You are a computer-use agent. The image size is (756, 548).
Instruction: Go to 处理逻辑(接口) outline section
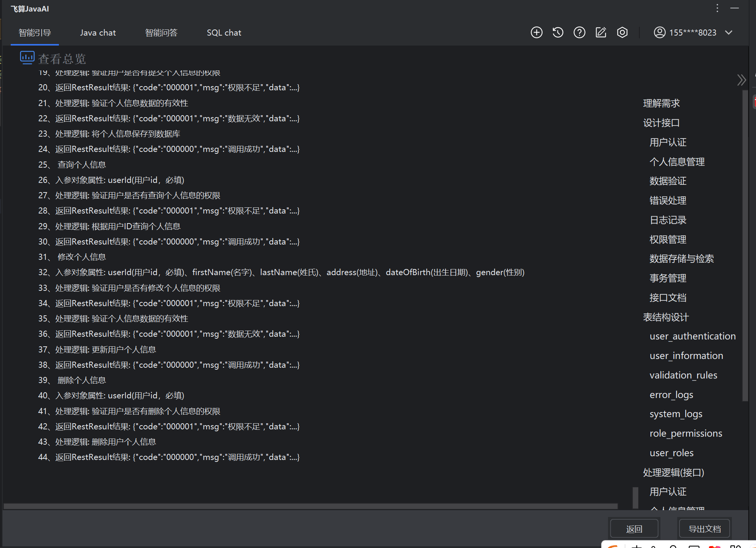[673, 473]
